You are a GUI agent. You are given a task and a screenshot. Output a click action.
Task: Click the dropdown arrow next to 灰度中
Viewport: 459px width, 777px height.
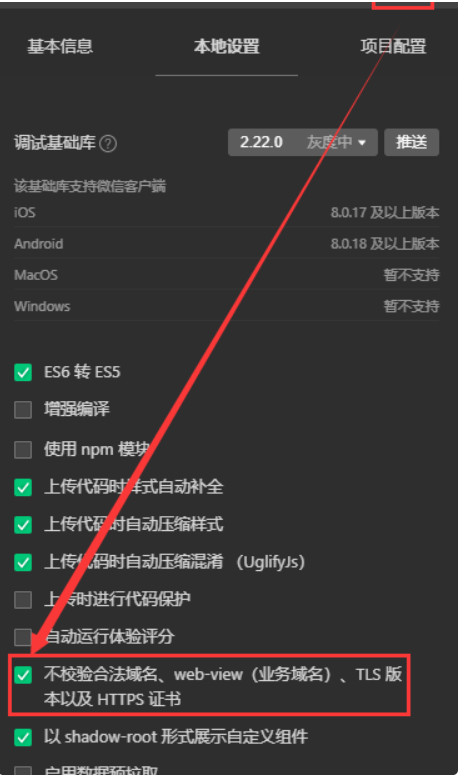(x=362, y=143)
